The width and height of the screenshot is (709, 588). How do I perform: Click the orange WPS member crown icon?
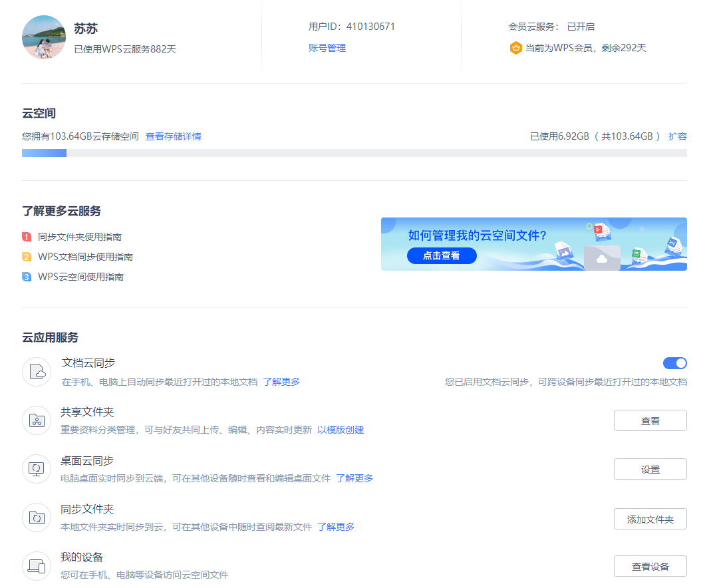pyautogui.click(x=516, y=48)
